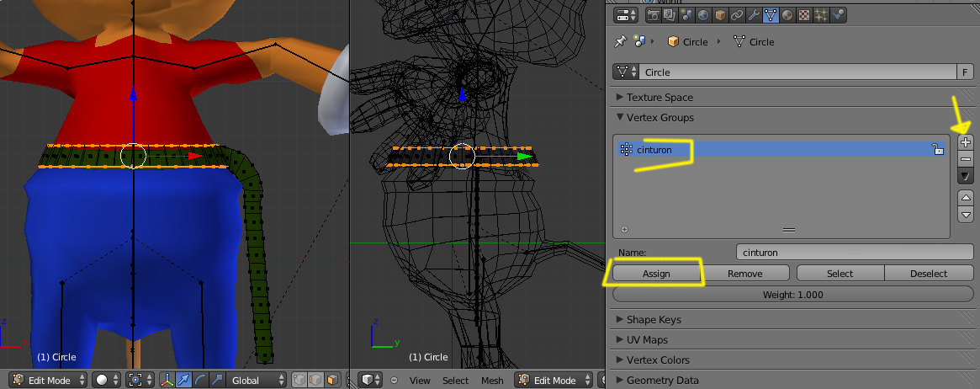
Task: Select the rotate manipulator arc icon
Action: [x=200, y=380]
